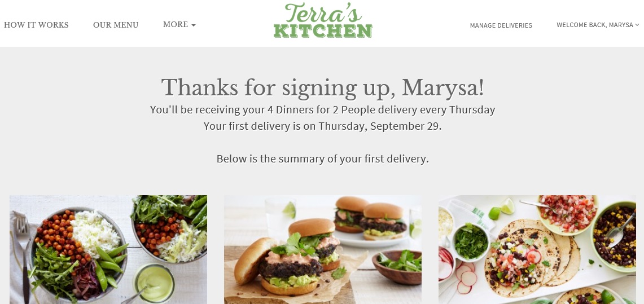Expand the MORE navigation dropdown
This screenshot has width=644, height=304.
point(179,25)
